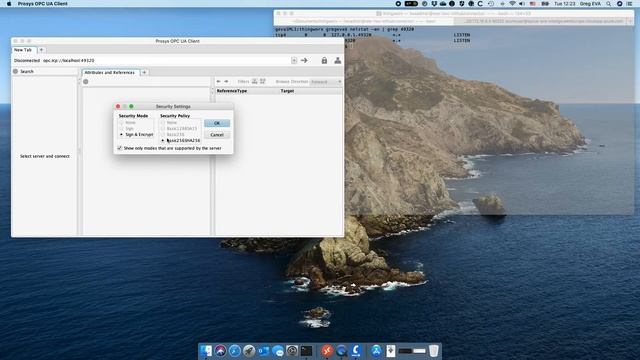The height and width of the screenshot is (360, 640).
Task: Add a new connection tab with plus
Action: (x=41, y=50)
